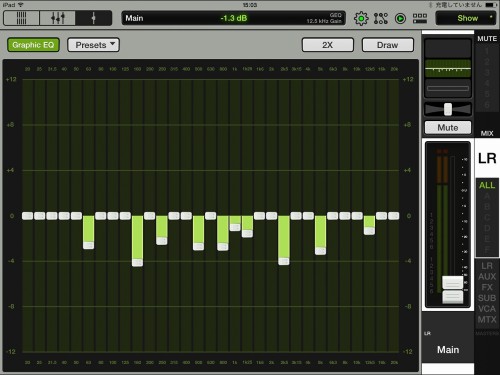This screenshot has width=500, height=375.
Task: Open the gate/dynamics thumbnail above EQ
Action: click(448, 48)
